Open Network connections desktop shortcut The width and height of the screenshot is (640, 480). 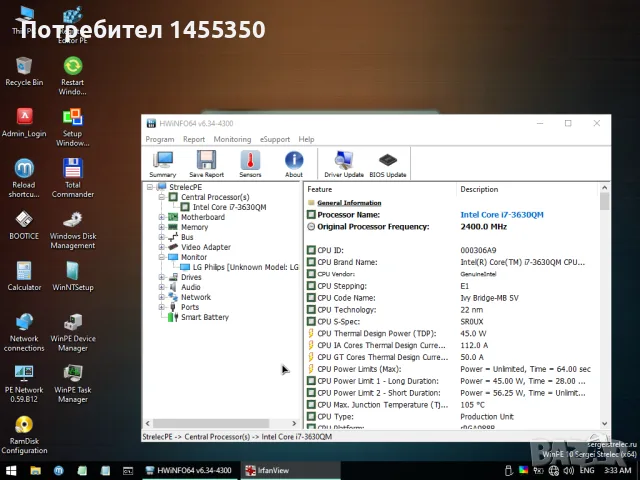(x=24, y=332)
